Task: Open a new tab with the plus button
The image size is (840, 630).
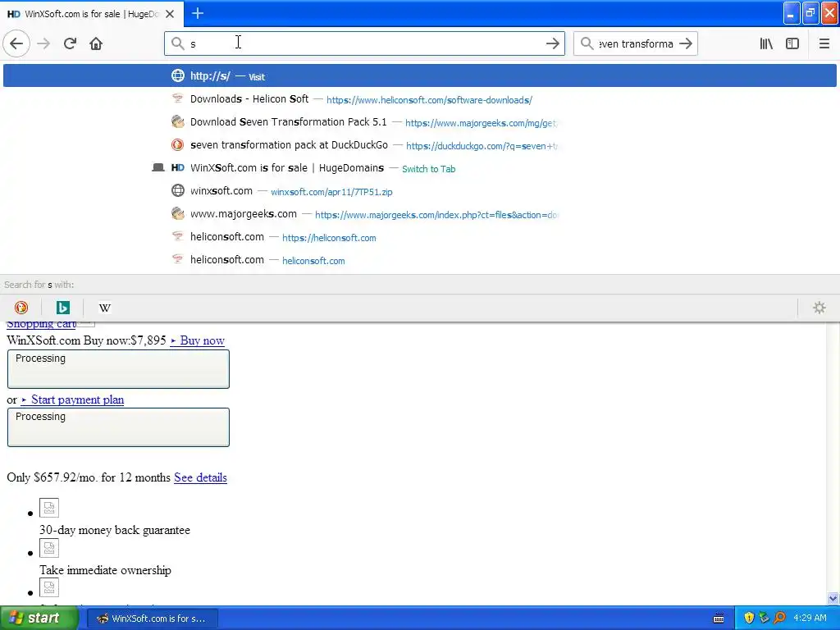Action: [197, 13]
